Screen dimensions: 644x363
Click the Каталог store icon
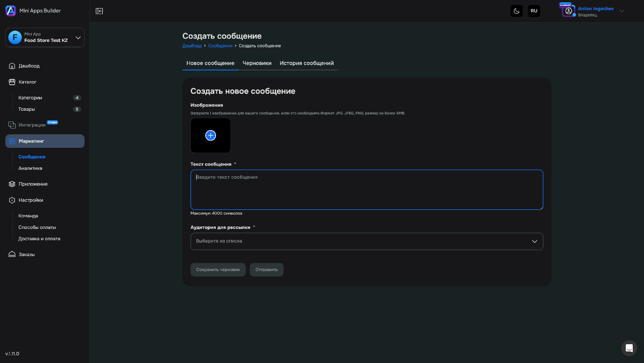coord(12,82)
